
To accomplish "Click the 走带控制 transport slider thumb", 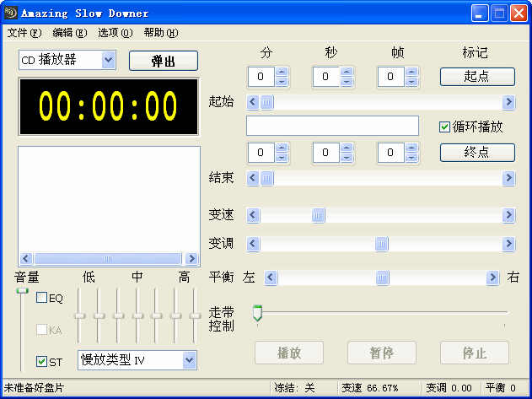I will coord(257,313).
